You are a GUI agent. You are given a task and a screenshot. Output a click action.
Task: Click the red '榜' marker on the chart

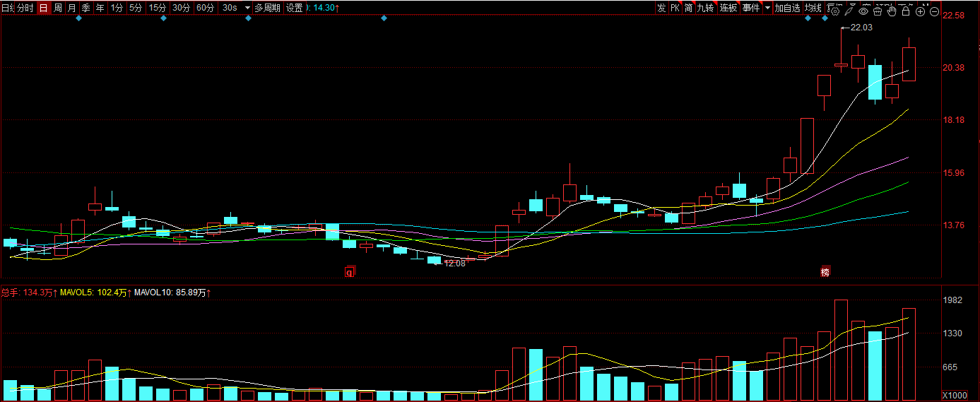point(825,272)
